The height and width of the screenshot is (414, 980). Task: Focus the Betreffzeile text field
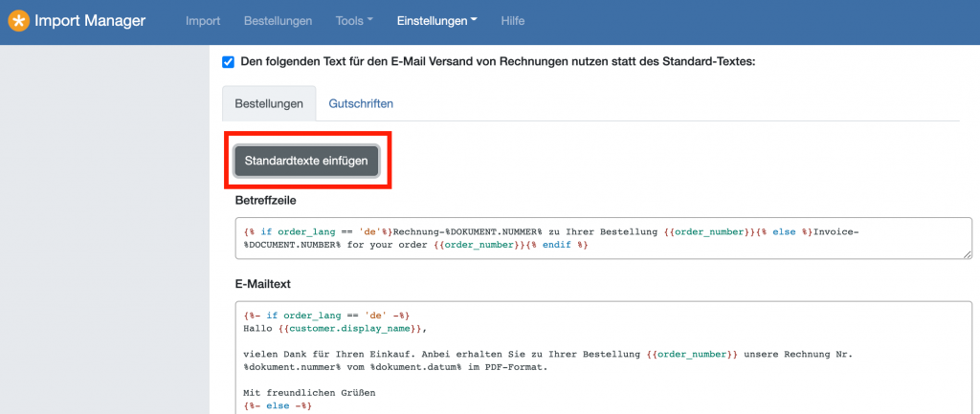coord(604,238)
